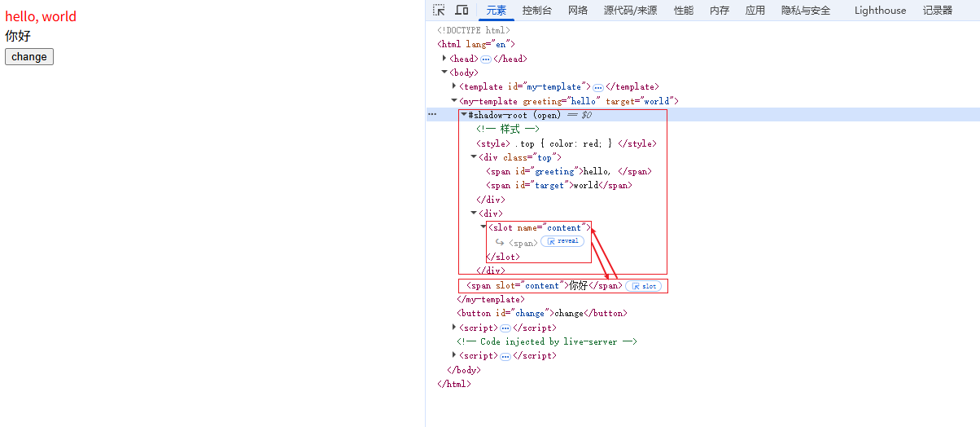Select the DOCTYPE html line
Image resolution: width=980 pixels, height=427 pixels.
(474, 30)
